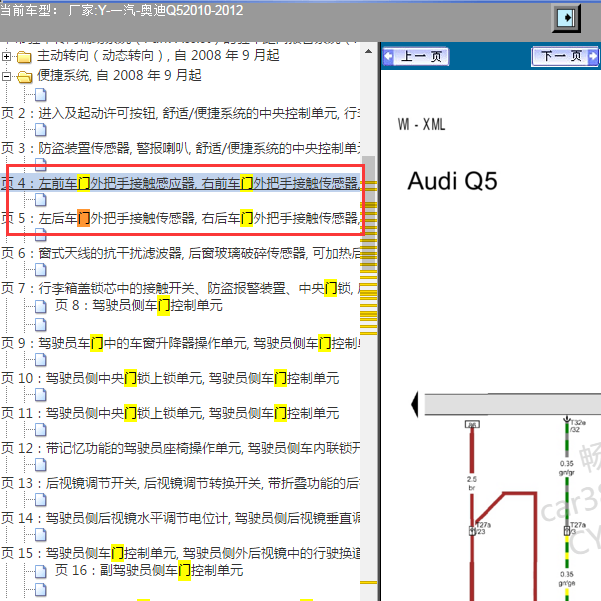Collapse the 便捷系统 folder node
The width and height of the screenshot is (601, 601).
[x=6, y=76]
